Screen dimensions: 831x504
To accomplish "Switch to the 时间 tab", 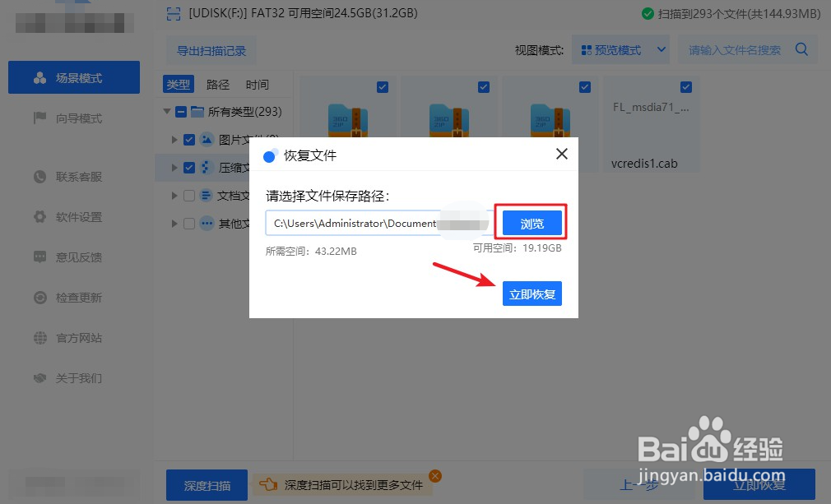I will [257, 84].
